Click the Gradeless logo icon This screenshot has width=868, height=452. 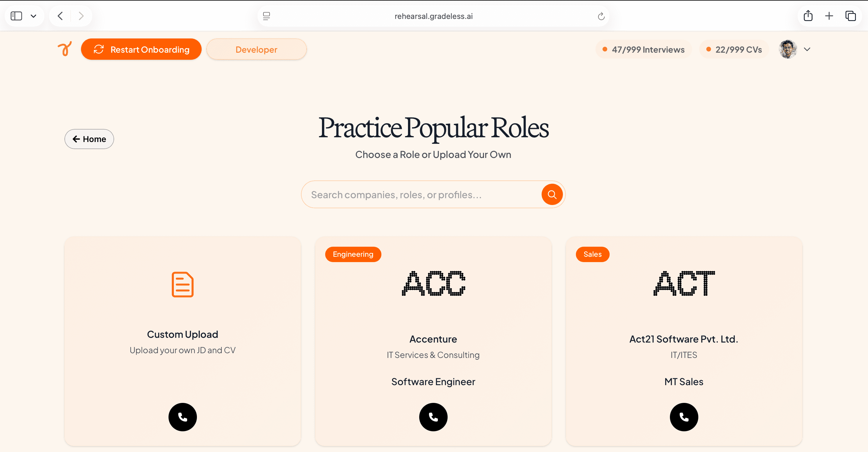click(65, 49)
